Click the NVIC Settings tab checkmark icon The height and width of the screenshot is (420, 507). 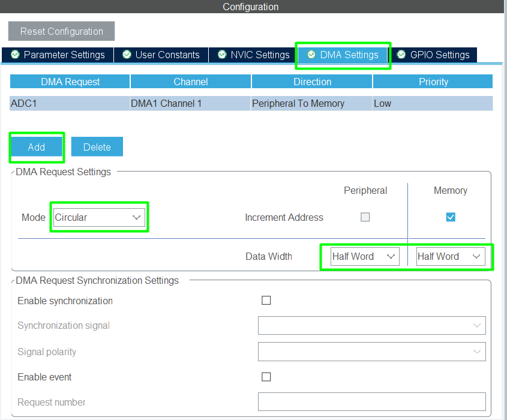coord(222,55)
